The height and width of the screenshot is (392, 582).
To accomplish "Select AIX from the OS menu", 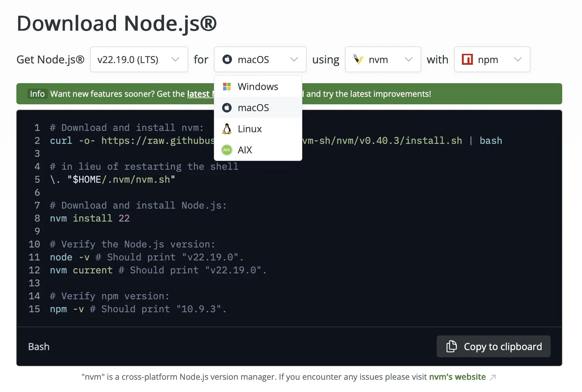I will (245, 150).
